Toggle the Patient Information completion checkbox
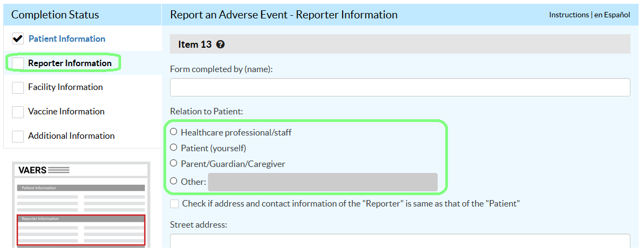The height and width of the screenshot is (251, 644). pyautogui.click(x=18, y=39)
